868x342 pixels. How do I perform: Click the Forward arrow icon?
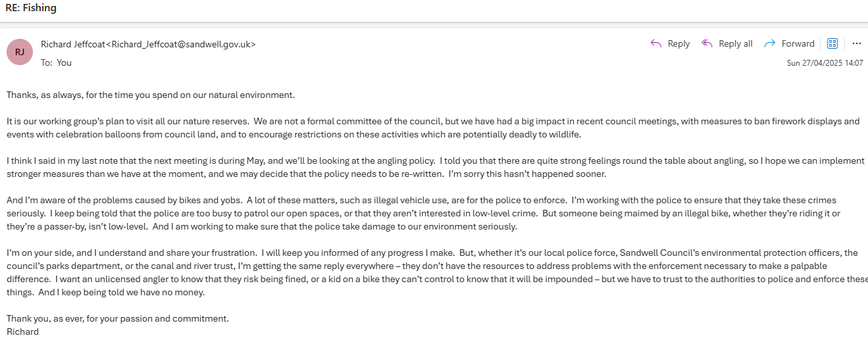pos(769,43)
